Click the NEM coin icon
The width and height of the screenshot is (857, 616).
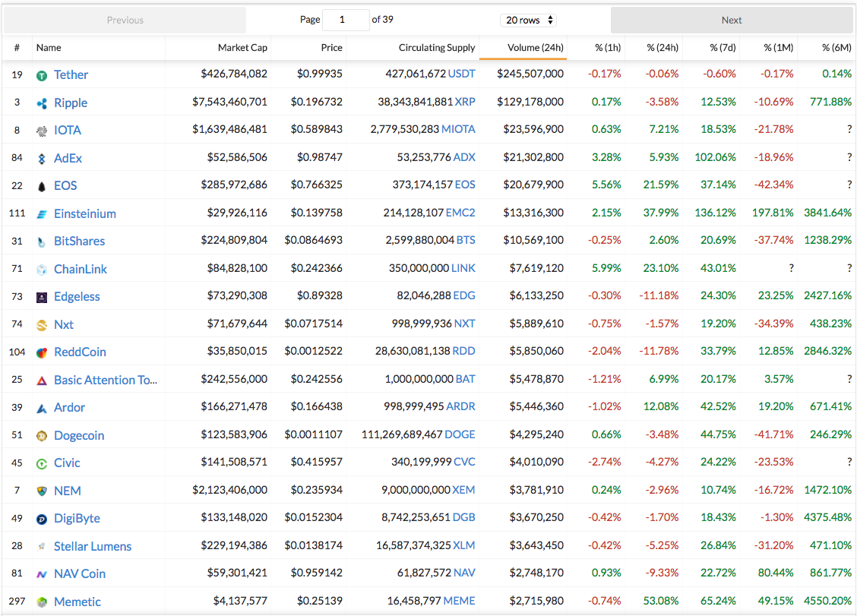pos(42,491)
